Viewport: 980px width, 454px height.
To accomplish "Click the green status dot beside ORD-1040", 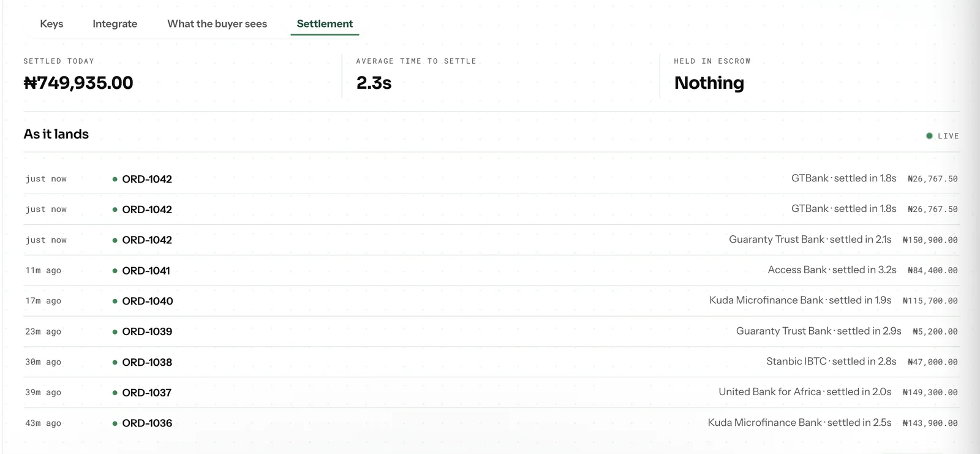I will point(115,301).
